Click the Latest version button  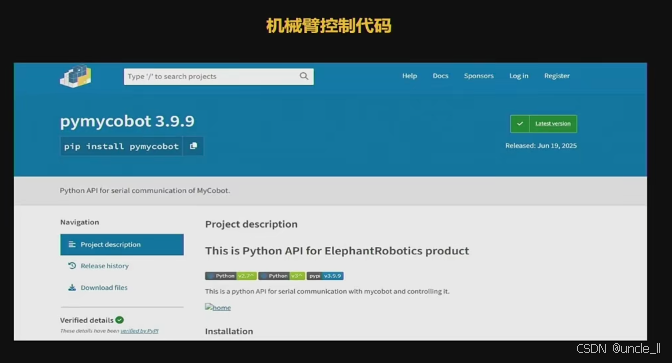(x=543, y=124)
